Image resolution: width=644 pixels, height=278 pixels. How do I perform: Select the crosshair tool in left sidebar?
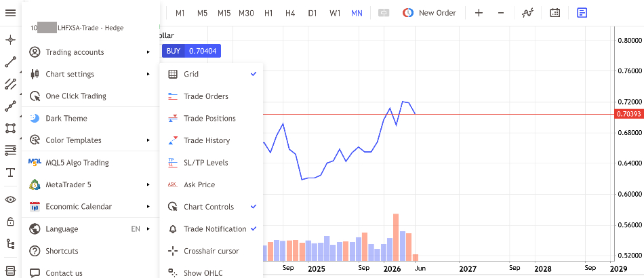[x=10, y=40]
